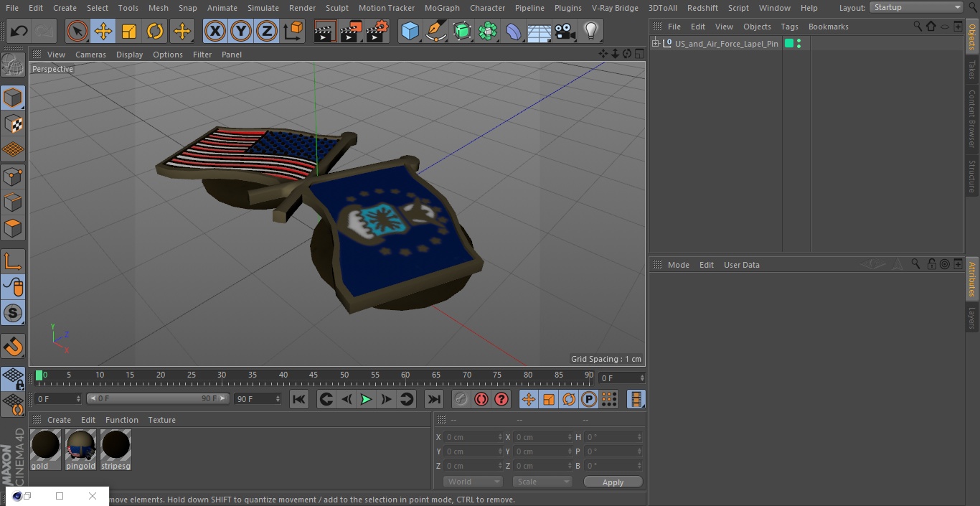Add a floor environment object
Viewport: 980px width, 506px height.
540,31
